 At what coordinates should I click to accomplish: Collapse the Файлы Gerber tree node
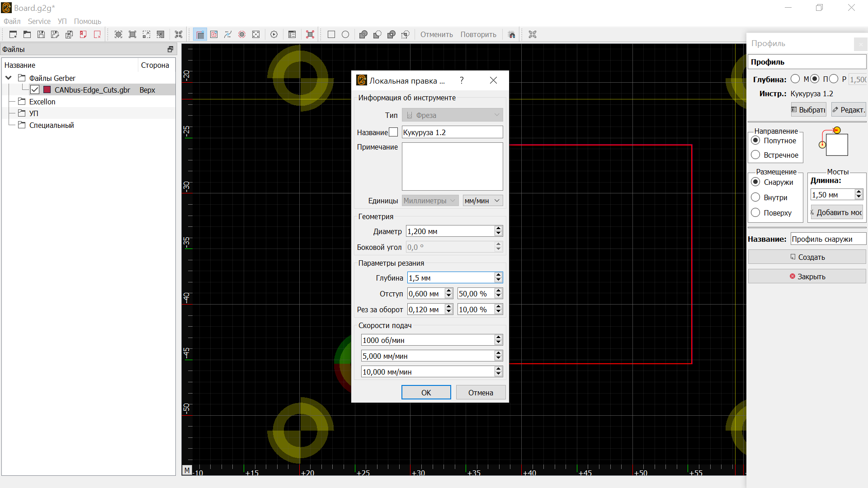9,78
